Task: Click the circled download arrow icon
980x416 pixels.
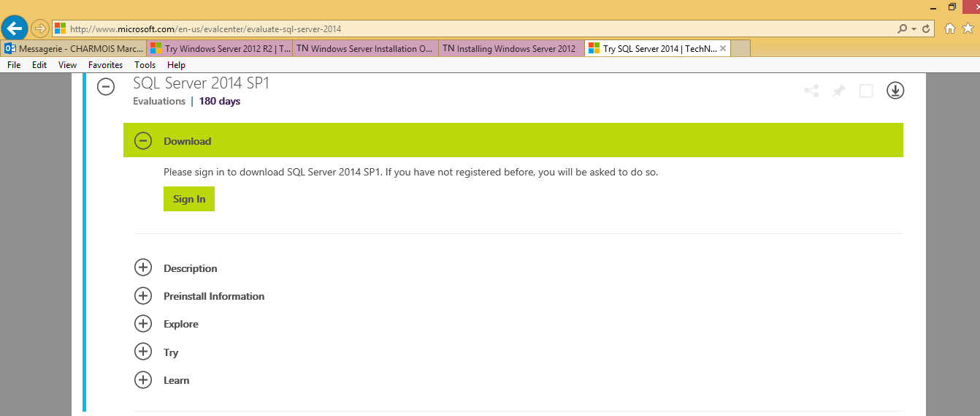Action: [x=895, y=90]
